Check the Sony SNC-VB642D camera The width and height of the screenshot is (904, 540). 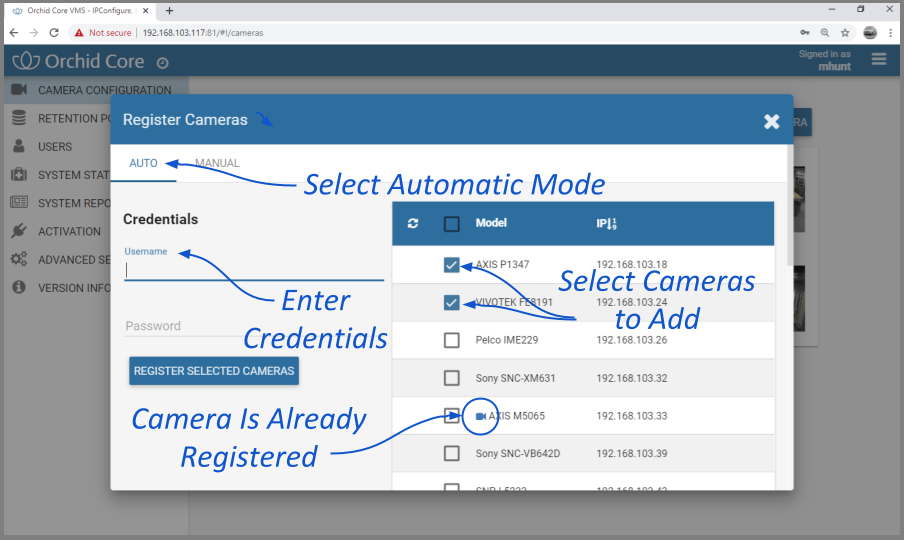click(451, 454)
